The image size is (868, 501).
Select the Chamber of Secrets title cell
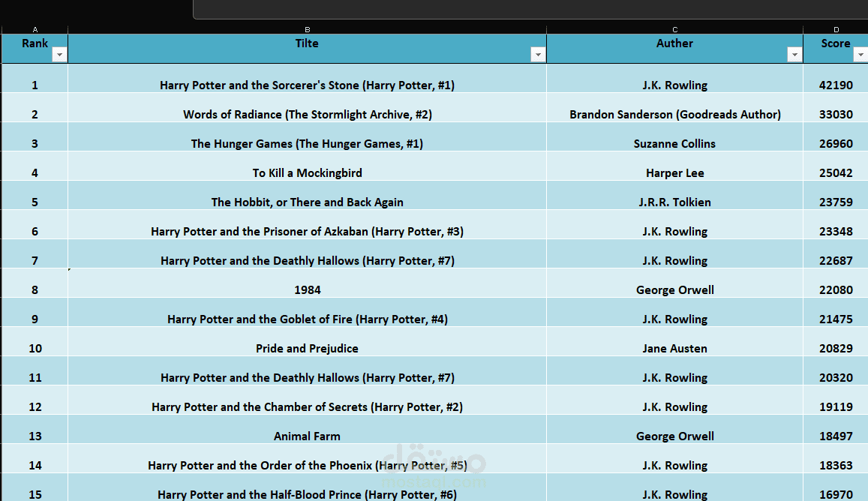pyautogui.click(x=308, y=400)
